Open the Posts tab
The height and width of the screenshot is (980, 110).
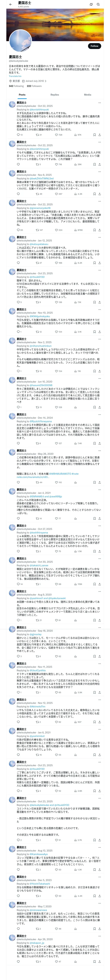pos(22,95)
